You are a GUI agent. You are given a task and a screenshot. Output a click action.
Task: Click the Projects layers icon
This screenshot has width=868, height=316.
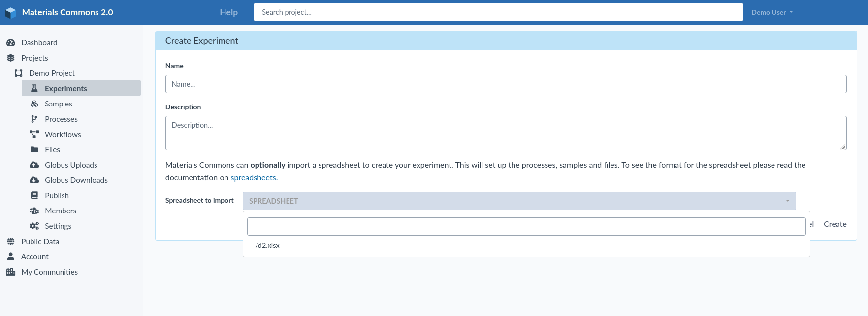[11, 58]
